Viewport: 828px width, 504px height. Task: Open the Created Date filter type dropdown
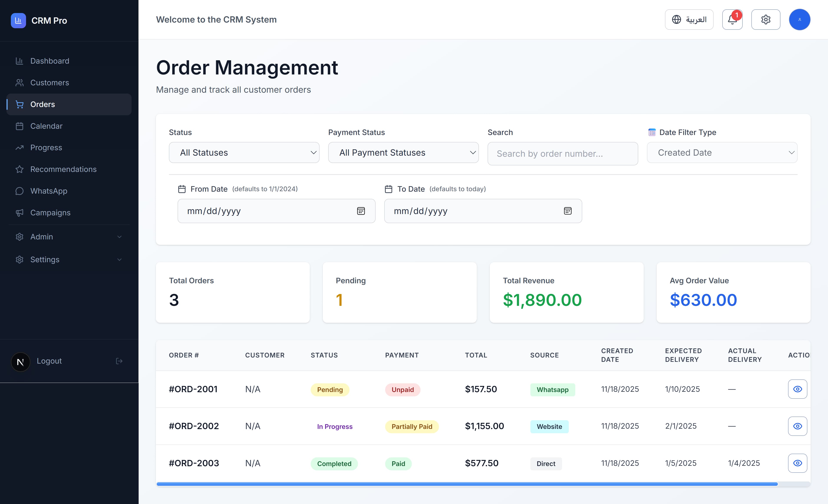tap(722, 153)
